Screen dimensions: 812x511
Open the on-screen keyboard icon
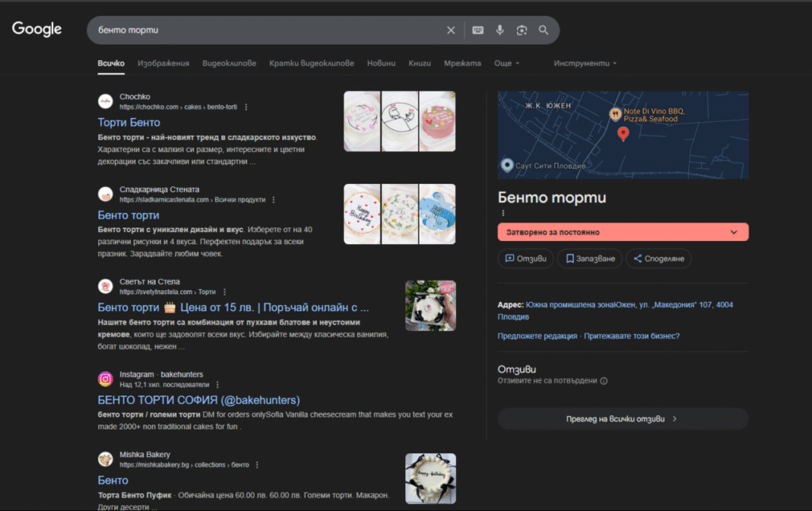click(x=477, y=30)
